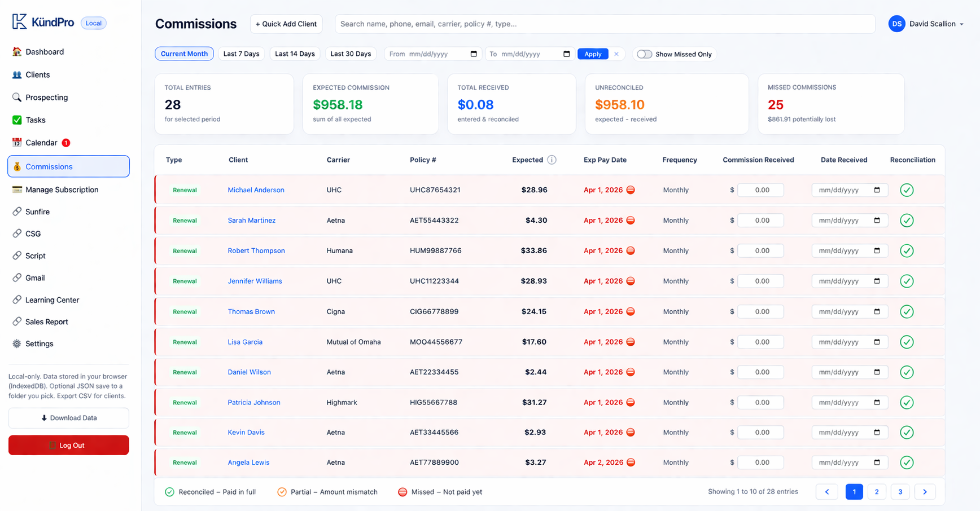Toggle reconciliation check for Angela Lewis

(907, 462)
